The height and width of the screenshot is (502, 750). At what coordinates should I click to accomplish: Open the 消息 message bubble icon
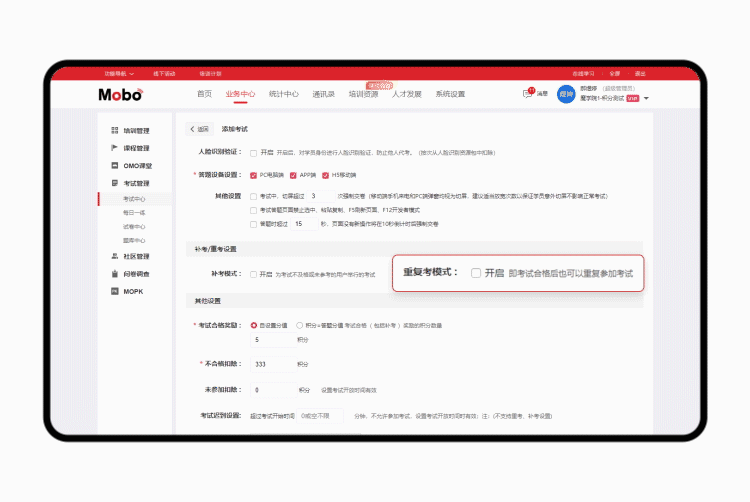coord(527,94)
